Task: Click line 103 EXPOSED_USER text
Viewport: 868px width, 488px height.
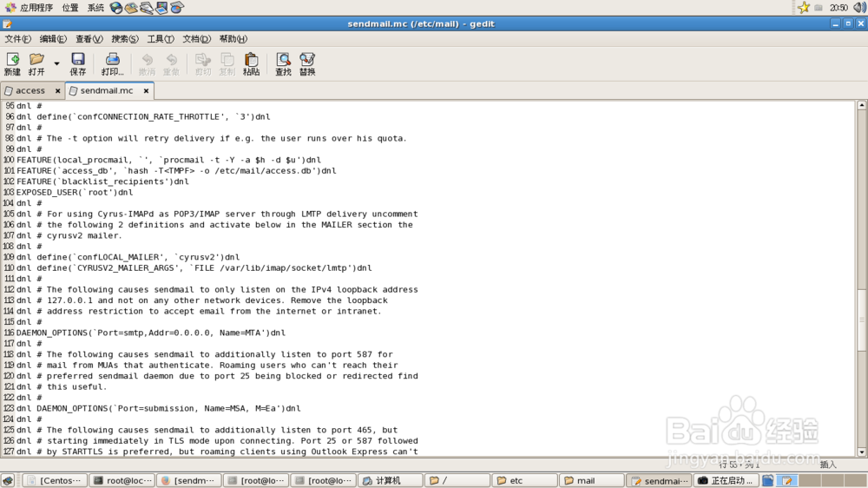Action: [74, 192]
